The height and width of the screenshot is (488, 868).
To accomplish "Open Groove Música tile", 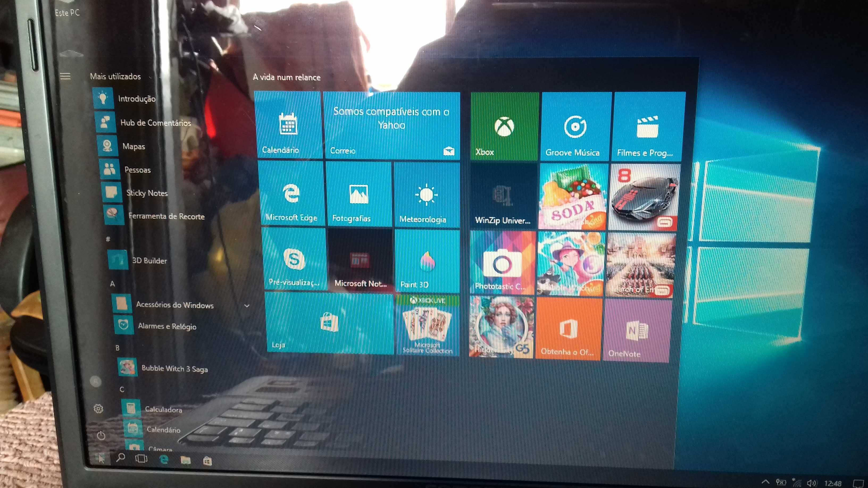I will click(576, 126).
